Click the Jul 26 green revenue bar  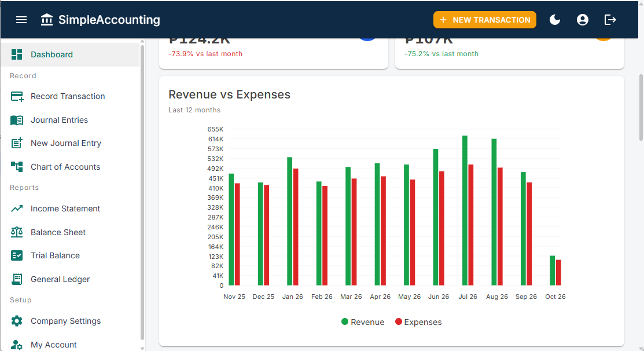(x=465, y=210)
